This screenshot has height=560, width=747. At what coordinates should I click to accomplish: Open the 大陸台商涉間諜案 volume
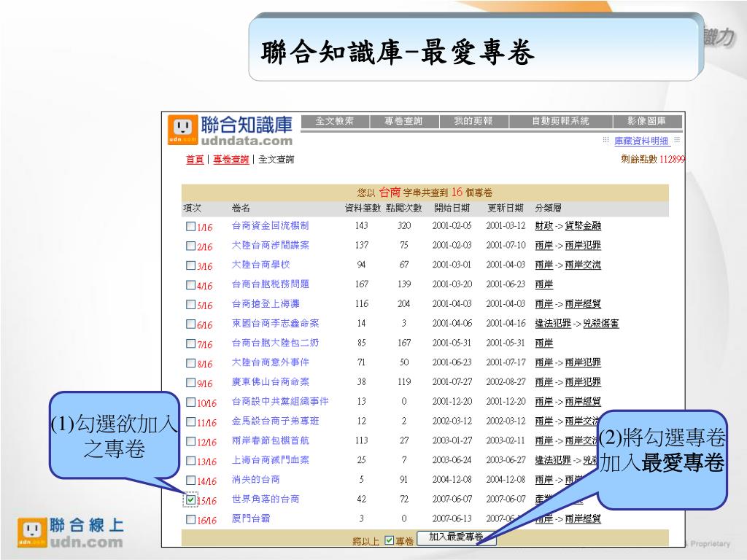(270, 245)
